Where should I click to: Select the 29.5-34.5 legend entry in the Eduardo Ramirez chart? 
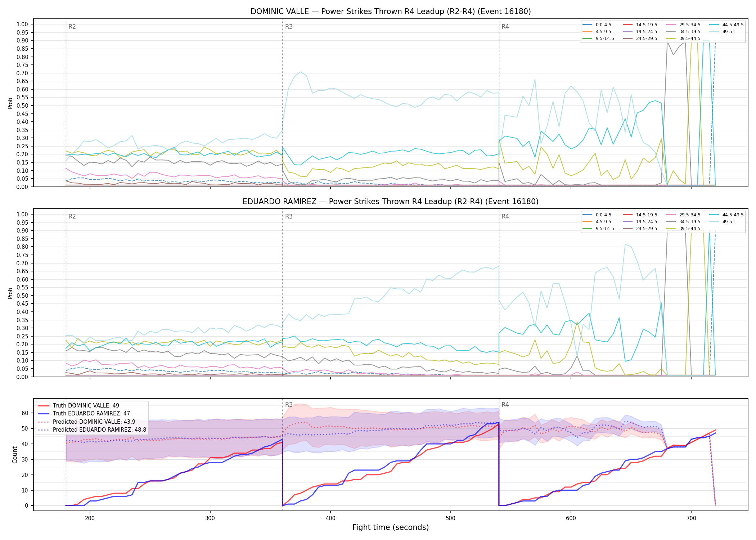(683, 215)
